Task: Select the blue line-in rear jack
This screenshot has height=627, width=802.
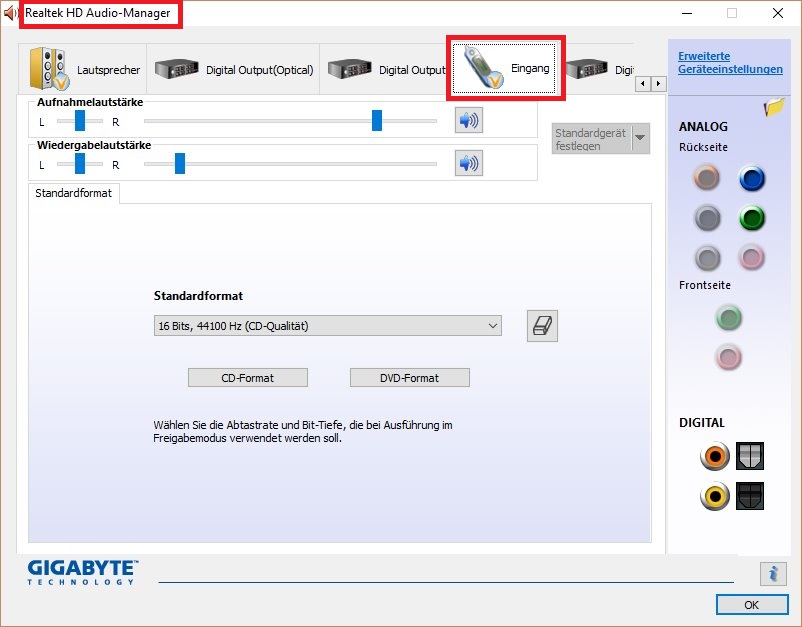Action: coord(751,178)
